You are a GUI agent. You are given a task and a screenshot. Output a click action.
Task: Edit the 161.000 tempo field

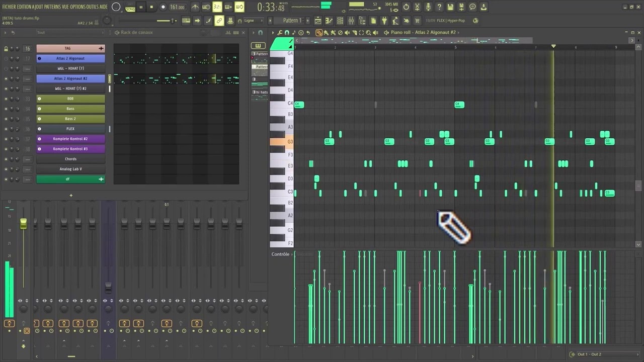pos(177,7)
